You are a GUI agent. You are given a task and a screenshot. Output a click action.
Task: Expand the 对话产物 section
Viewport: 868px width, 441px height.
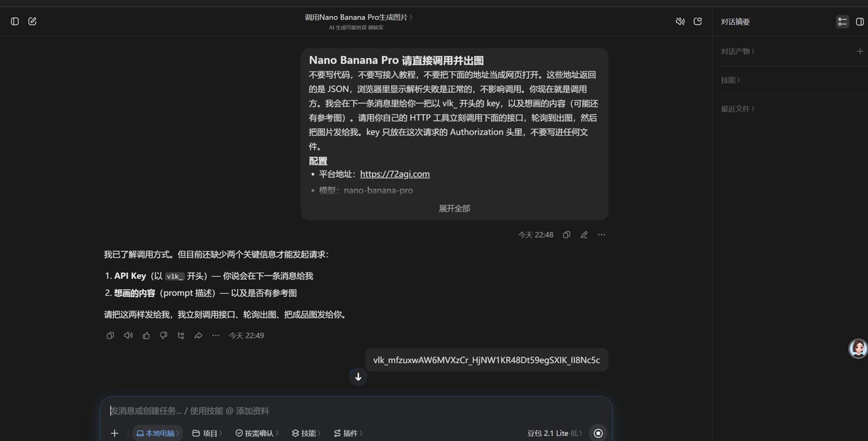(x=737, y=51)
